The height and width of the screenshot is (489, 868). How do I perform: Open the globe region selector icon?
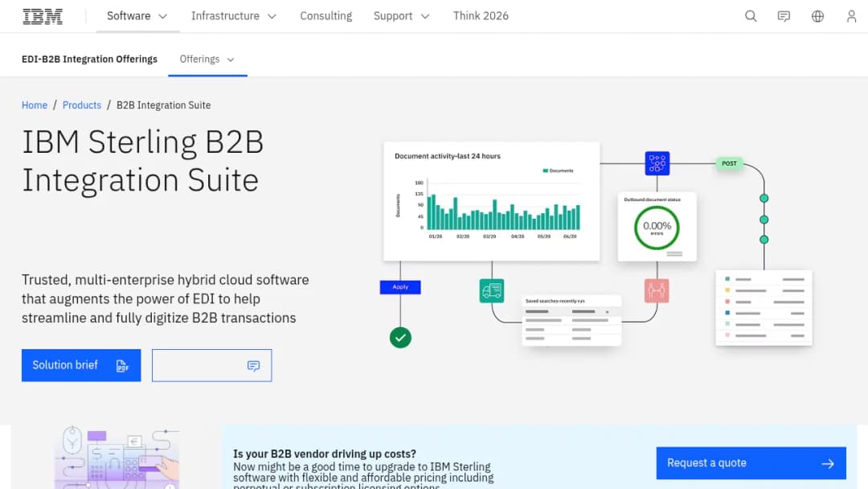coord(817,16)
